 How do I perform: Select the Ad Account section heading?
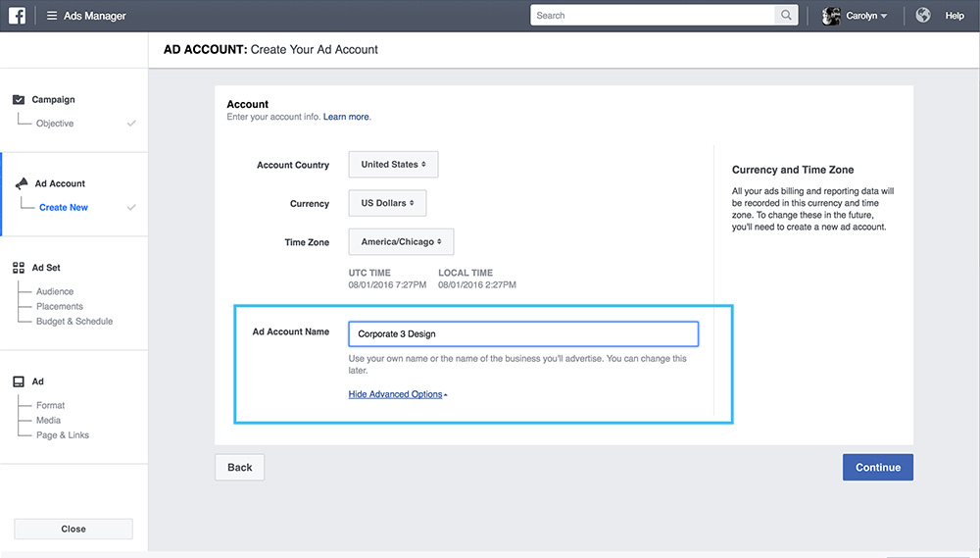click(60, 183)
